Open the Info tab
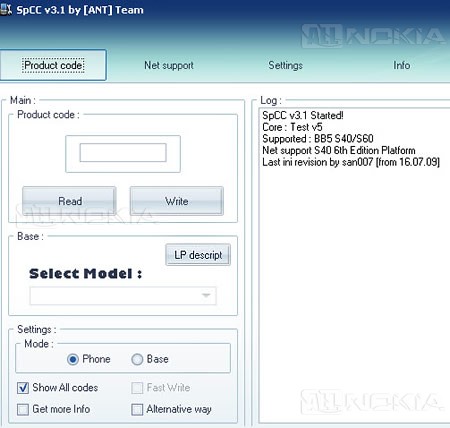The height and width of the screenshot is (428, 450). 402,65
